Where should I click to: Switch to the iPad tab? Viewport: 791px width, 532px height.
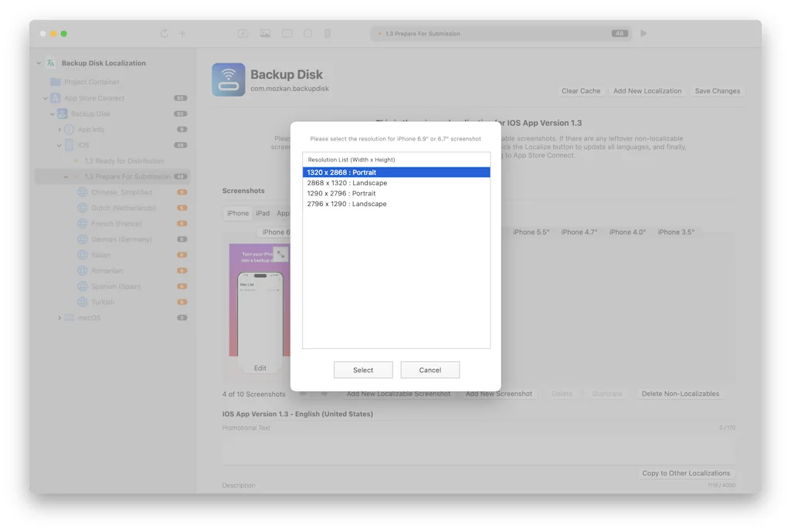263,213
